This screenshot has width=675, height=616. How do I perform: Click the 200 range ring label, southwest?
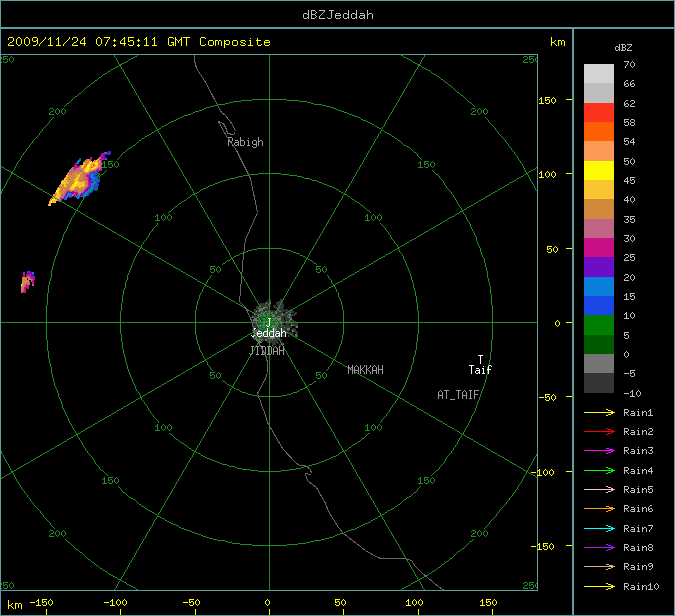57,533
